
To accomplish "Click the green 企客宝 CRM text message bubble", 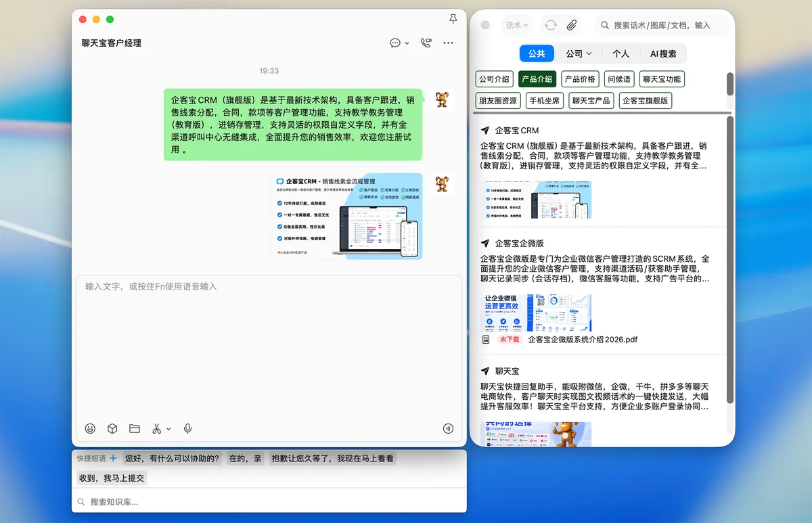I will 293,124.
